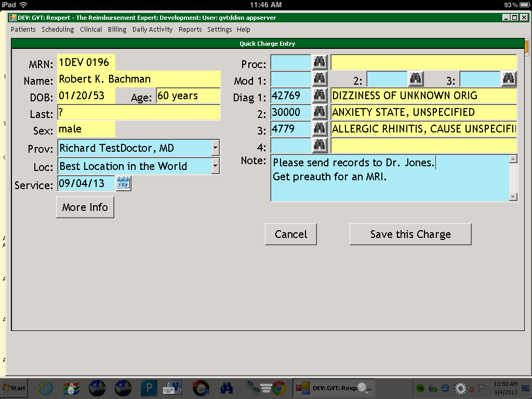Look up diagnosis 3 code 4779 with binoculars
The image size is (532, 399).
320,129
